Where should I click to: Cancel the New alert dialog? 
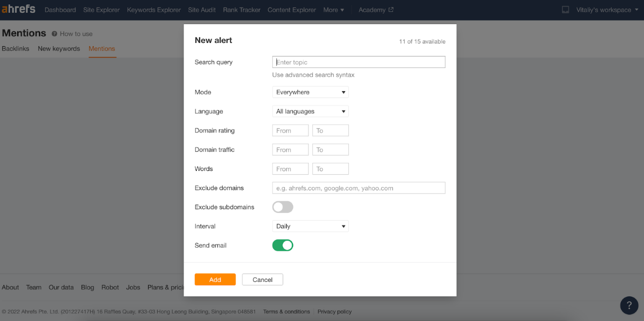coord(262,280)
